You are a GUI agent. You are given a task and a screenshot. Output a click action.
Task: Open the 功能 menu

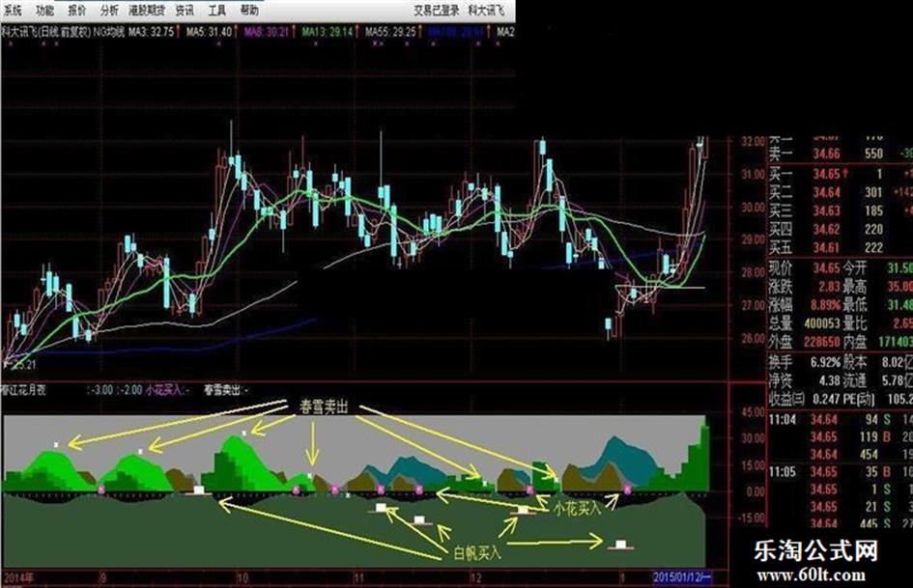[x=44, y=10]
